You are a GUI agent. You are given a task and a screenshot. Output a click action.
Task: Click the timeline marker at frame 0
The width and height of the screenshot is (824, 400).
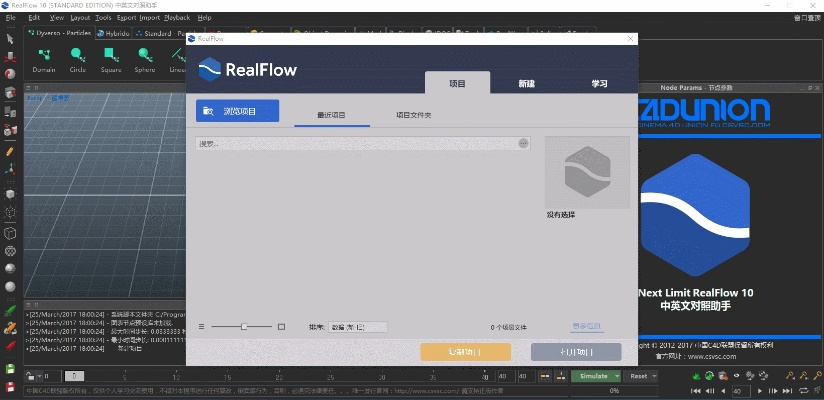75,376
